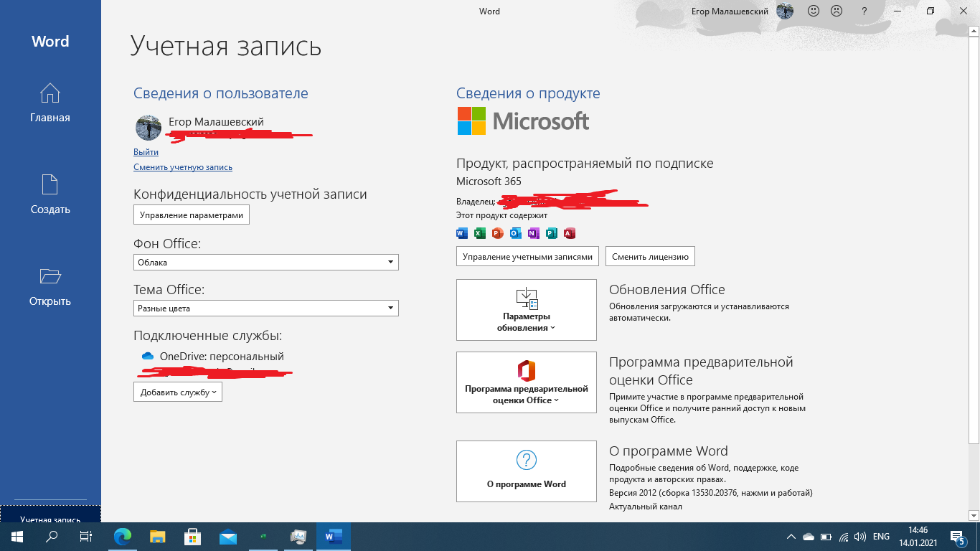Click the volume speaker tray icon
Screen dimensions: 980x551
click(860, 537)
